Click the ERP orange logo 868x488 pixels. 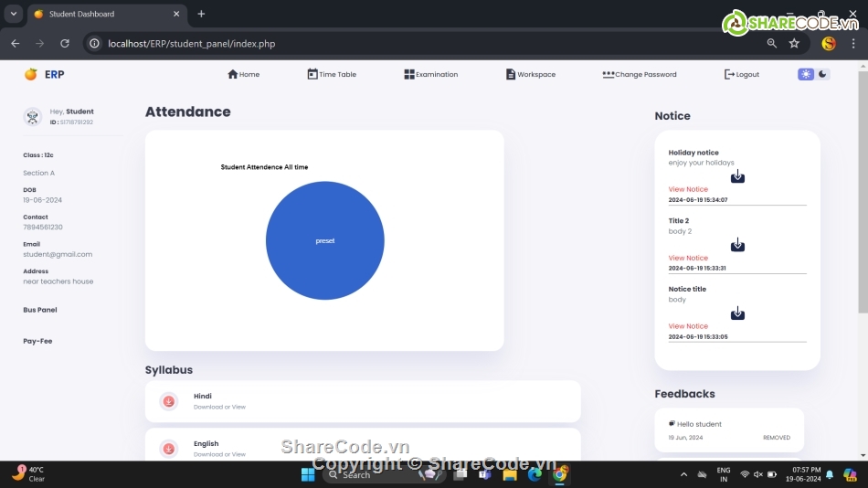tap(31, 75)
